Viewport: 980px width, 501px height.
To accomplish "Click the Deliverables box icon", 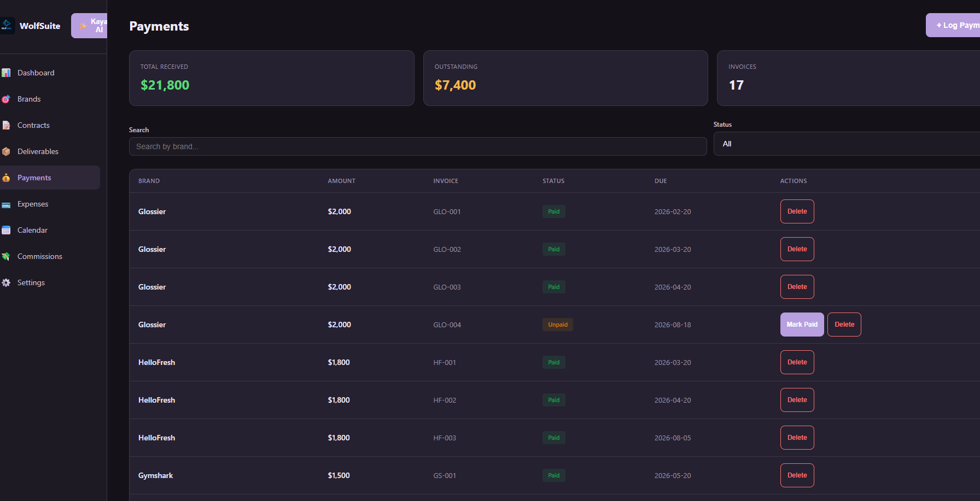I will click(6, 151).
